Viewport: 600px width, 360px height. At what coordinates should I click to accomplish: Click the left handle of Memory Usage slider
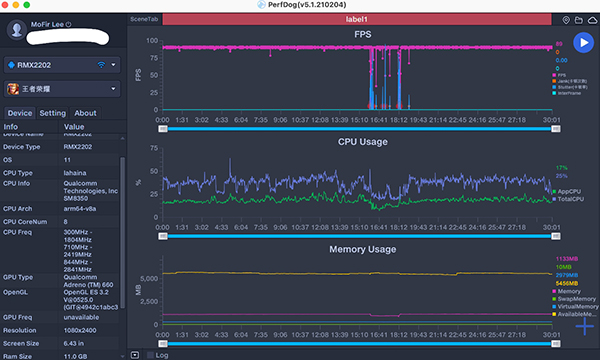(163, 344)
